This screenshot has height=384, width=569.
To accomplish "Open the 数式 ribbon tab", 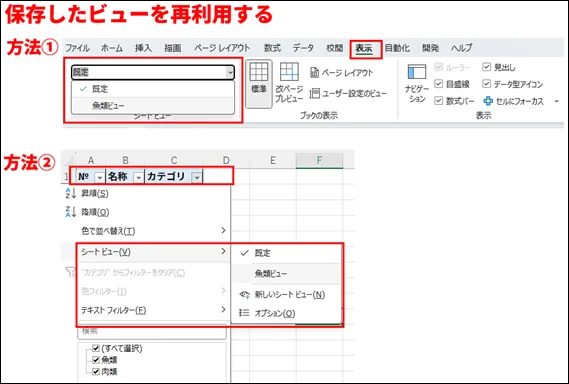I will [x=272, y=48].
